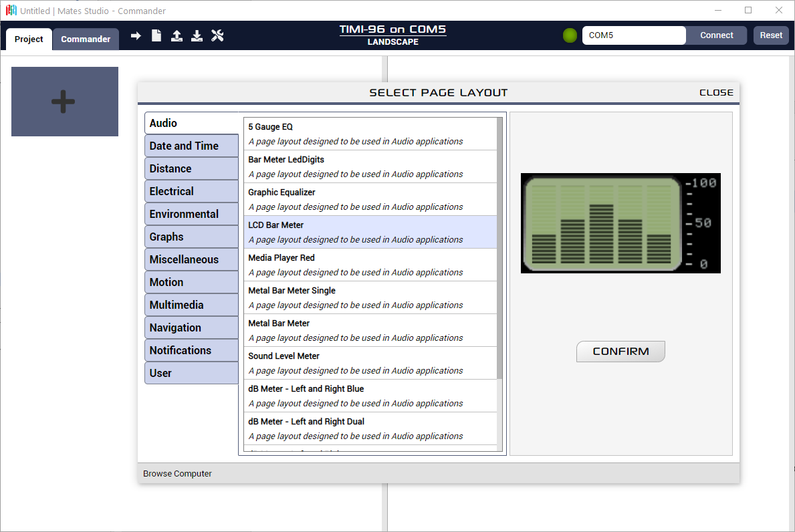Screen dimensions: 795x532
Task: Click the layout list vertical scrollbar
Action: [499, 248]
